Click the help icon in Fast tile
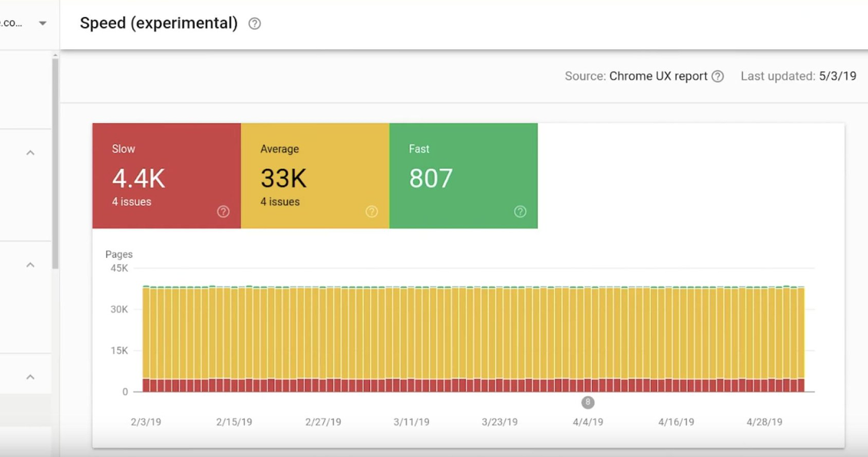This screenshot has height=457, width=868. pos(520,211)
